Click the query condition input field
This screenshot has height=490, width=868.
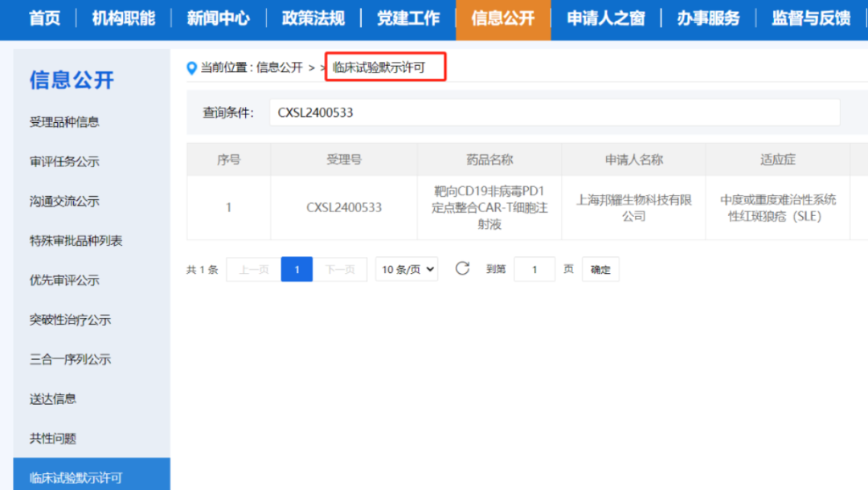554,112
